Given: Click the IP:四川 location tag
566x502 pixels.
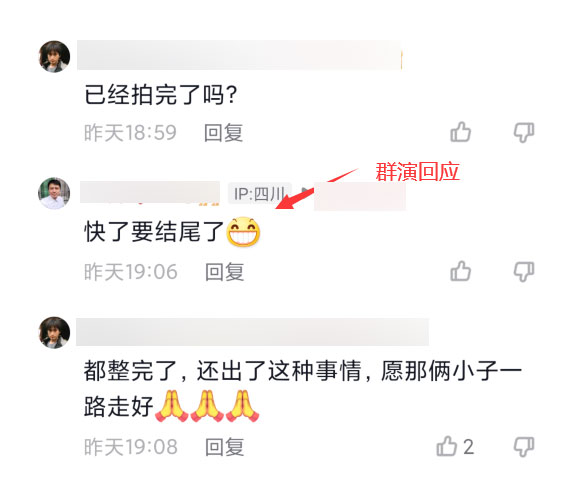Looking at the screenshot, I should click(x=260, y=194).
